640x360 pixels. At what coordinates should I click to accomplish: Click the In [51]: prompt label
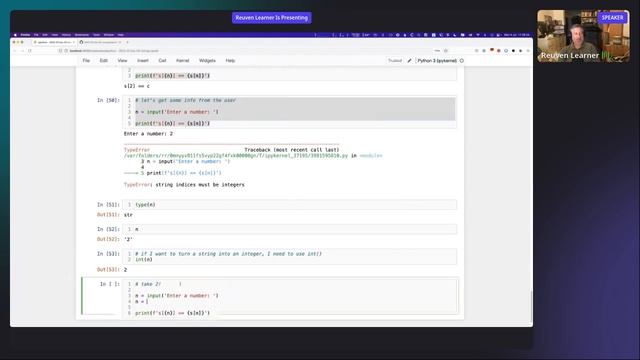tap(108, 204)
